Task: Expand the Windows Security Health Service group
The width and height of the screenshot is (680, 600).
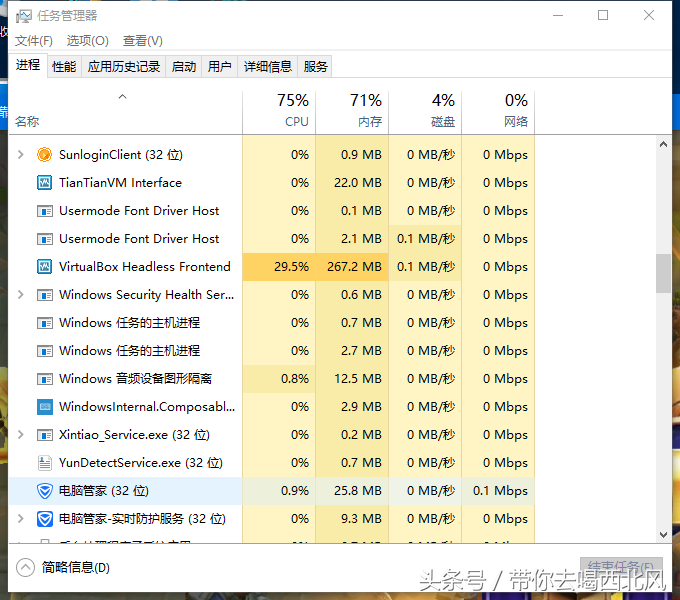Action: pos(20,295)
